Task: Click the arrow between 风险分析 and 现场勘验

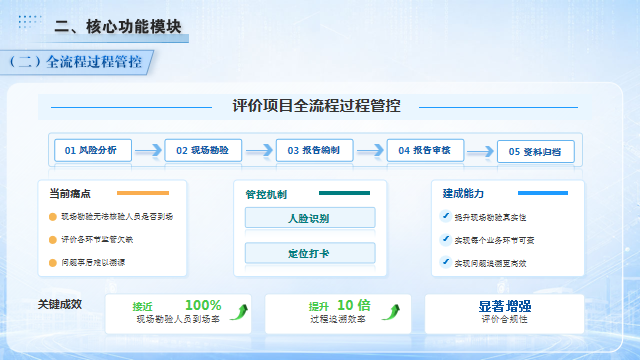Action: point(149,151)
